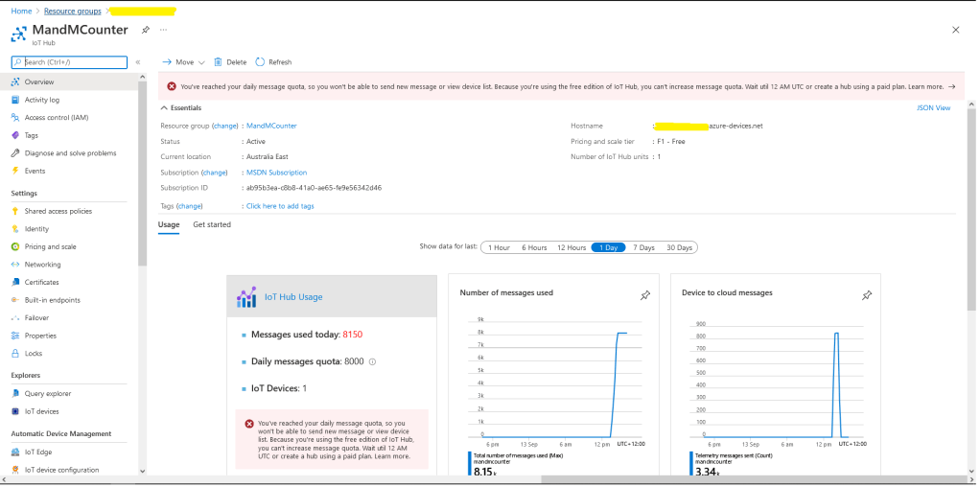This screenshot has width=980, height=487.
Task: Open the JSON View link
Action: pyautogui.click(x=933, y=108)
